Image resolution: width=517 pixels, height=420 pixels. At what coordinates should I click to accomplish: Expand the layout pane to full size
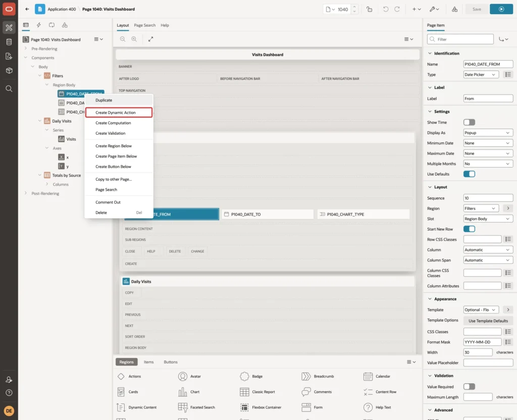(x=150, y=39)
